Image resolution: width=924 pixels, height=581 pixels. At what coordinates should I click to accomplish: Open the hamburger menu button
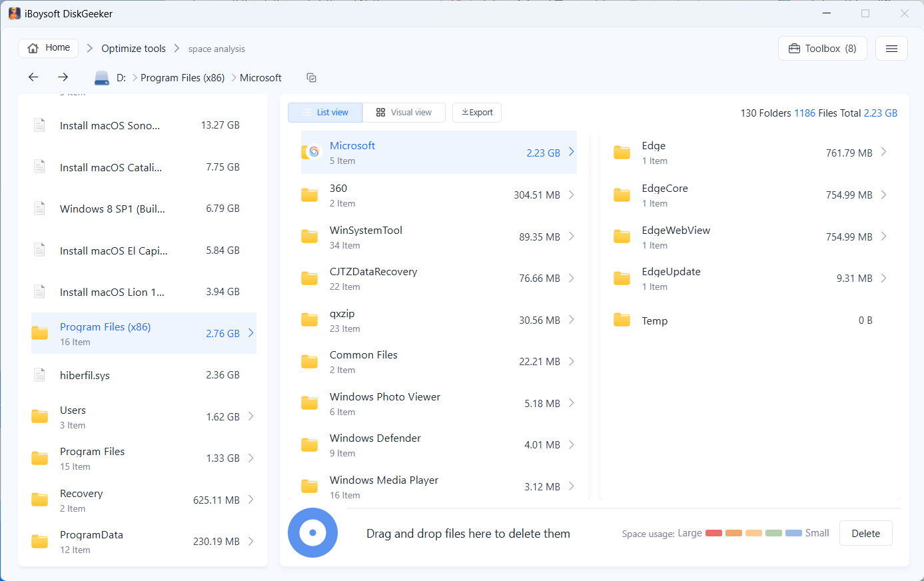tap(891, 49)
